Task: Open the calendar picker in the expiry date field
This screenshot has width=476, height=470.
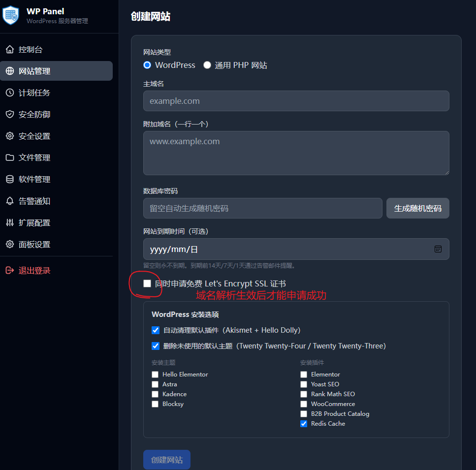Action: point(438,249)
